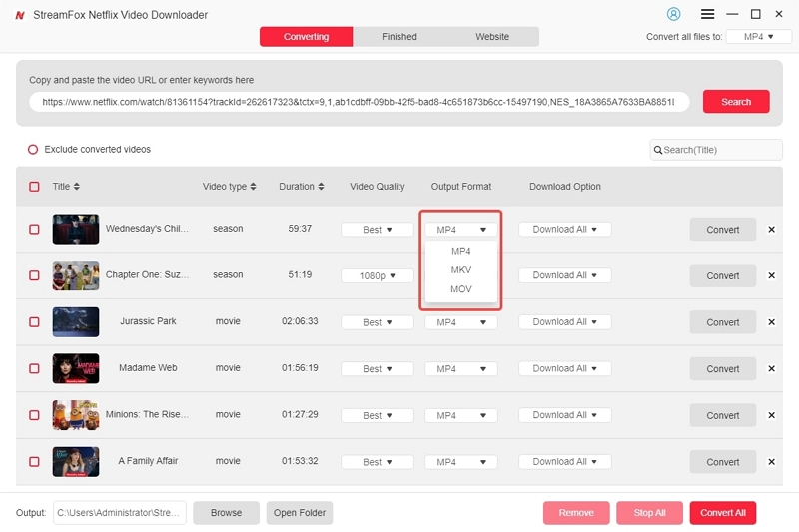Open Download All dropdown for Chapter One row
The image size is (799, 532).
pos(564,275)
